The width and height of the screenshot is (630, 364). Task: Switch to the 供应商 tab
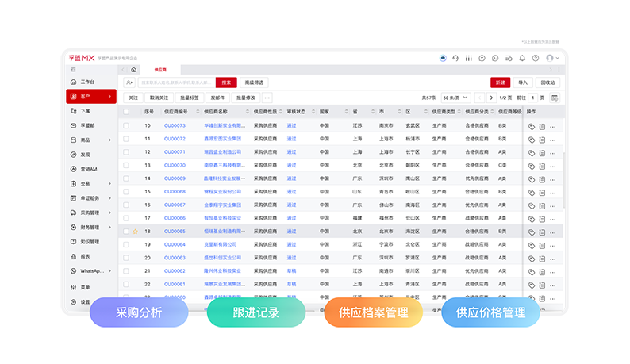tap(160, 70)
